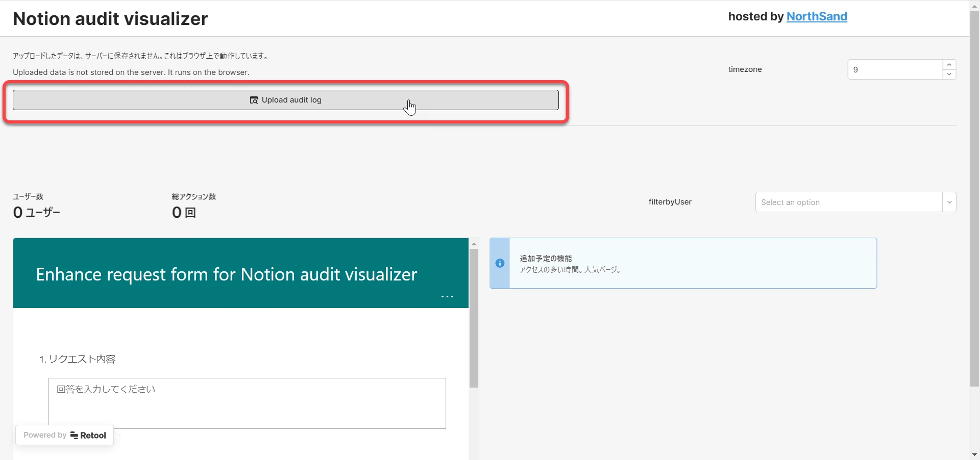Open the NorthSand link
This screenshot has height=460, width=980.
[817, 16]
